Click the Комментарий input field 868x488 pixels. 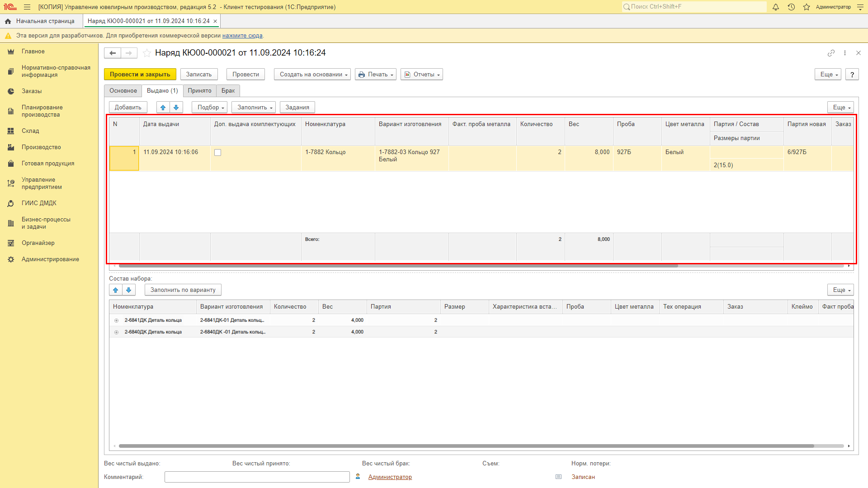(x=257, y=477)
